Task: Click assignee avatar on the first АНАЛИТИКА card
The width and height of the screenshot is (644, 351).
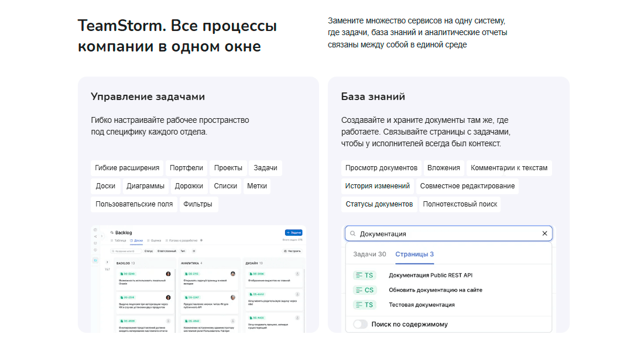Action: coord(233,274)
